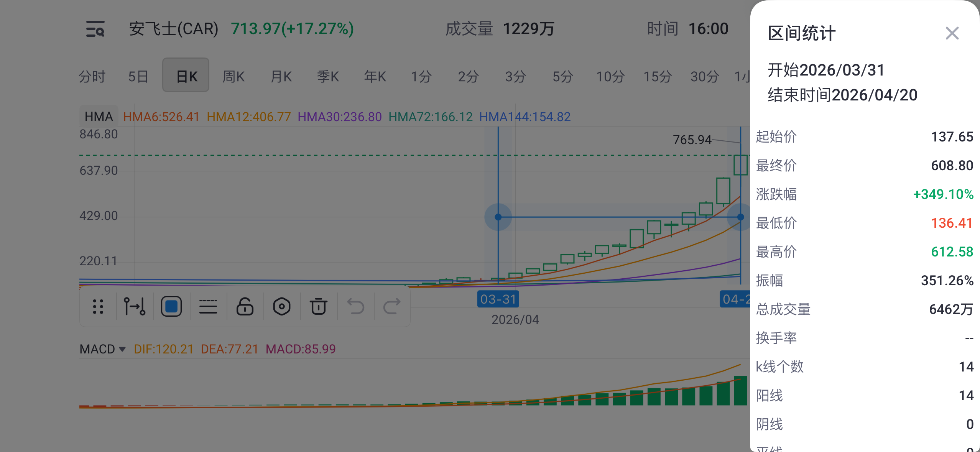Image resolution: width=980 pixels, height=452 pixels.
Task: Click the range end handle dot
Action: [x=740, y=217]
